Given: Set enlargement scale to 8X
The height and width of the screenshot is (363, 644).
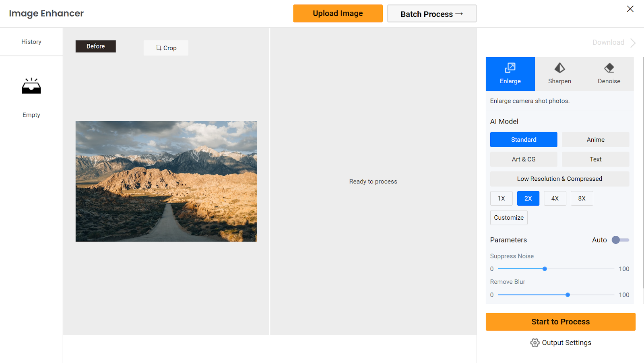Looking at the screenshot, I should tap(582, 198).
